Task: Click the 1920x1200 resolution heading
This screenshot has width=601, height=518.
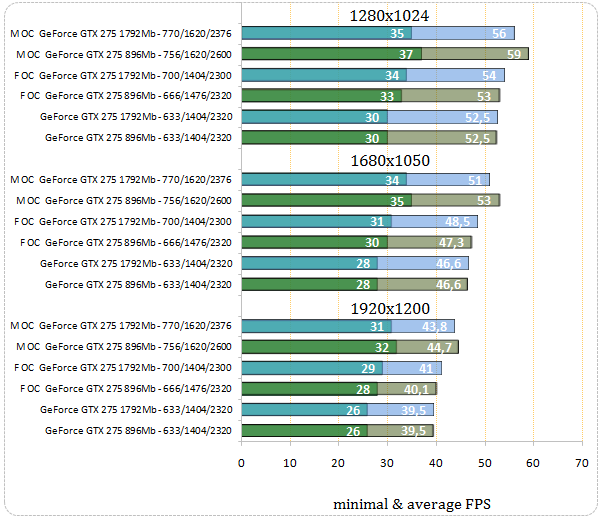Action: click(390, 309)
